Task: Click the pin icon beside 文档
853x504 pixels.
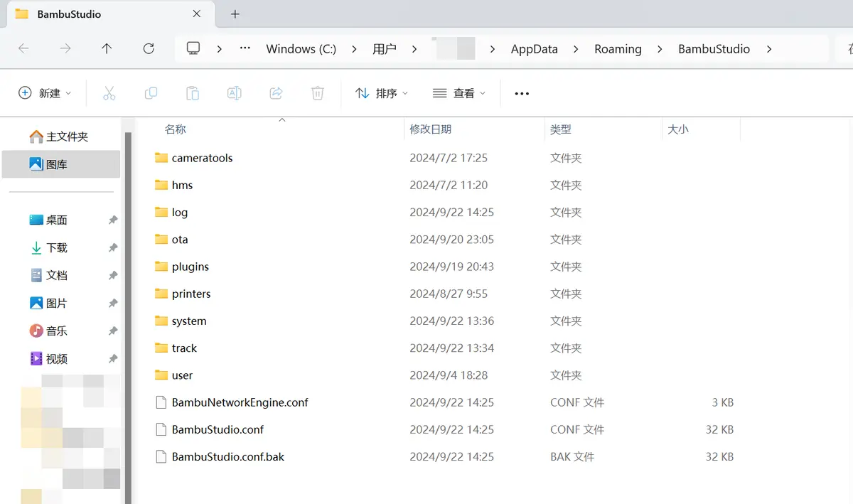Action: pos(112,276)
